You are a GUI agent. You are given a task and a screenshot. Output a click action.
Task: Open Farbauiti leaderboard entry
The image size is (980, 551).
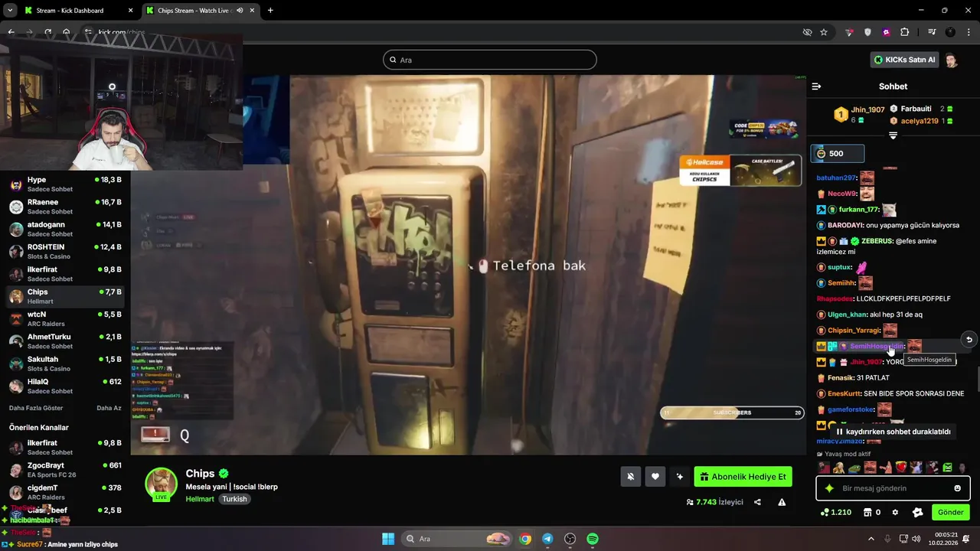point(921,109)
